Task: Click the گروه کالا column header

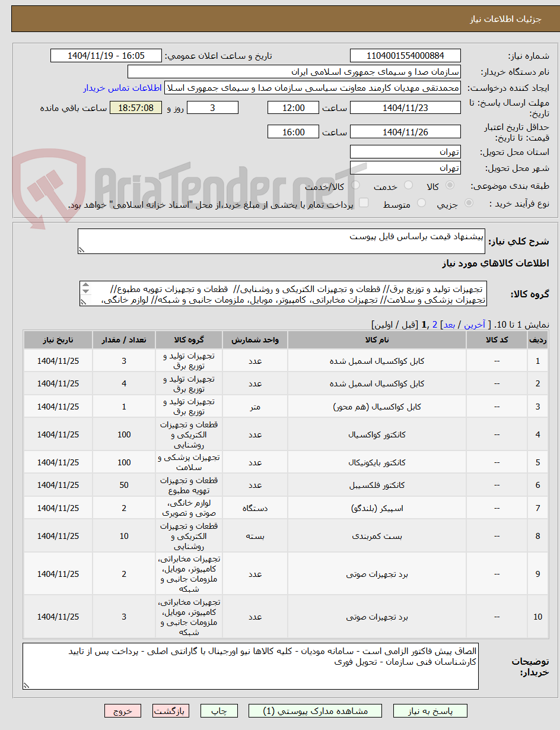Action: (x=188, y=339)
